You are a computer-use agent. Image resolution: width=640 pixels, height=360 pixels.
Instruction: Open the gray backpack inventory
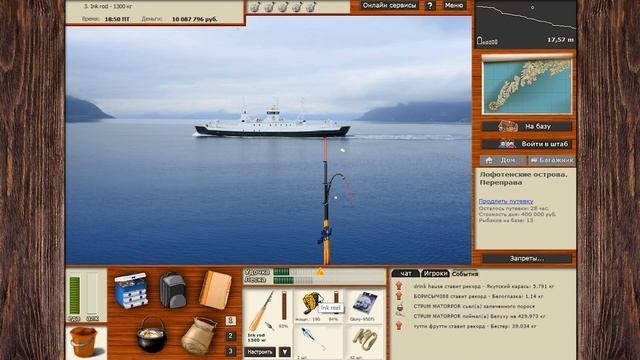[173, 290]
